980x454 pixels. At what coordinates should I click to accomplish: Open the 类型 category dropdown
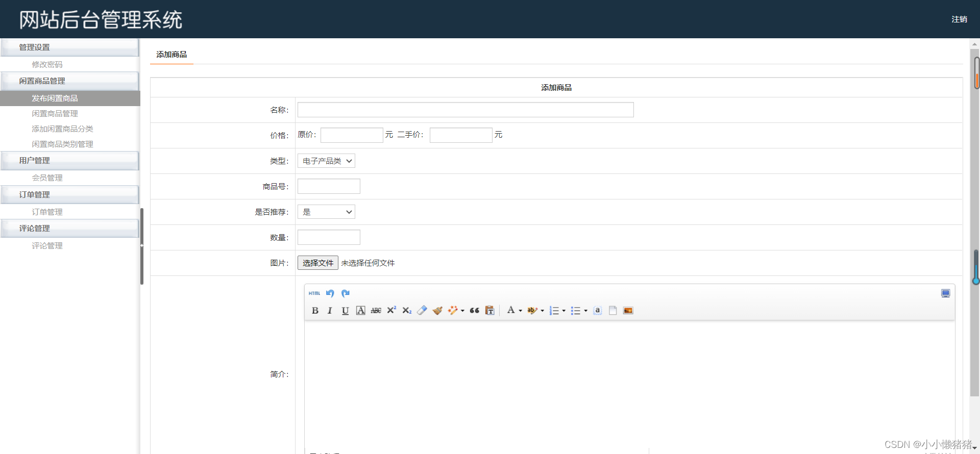tap(326, 161)
